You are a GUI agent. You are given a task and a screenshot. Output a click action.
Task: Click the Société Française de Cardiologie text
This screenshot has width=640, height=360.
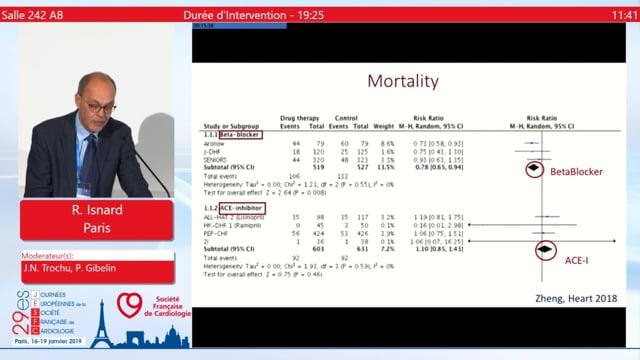(168, 306)
